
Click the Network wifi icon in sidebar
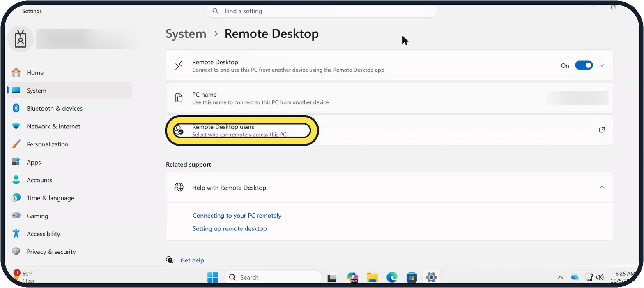16,126
